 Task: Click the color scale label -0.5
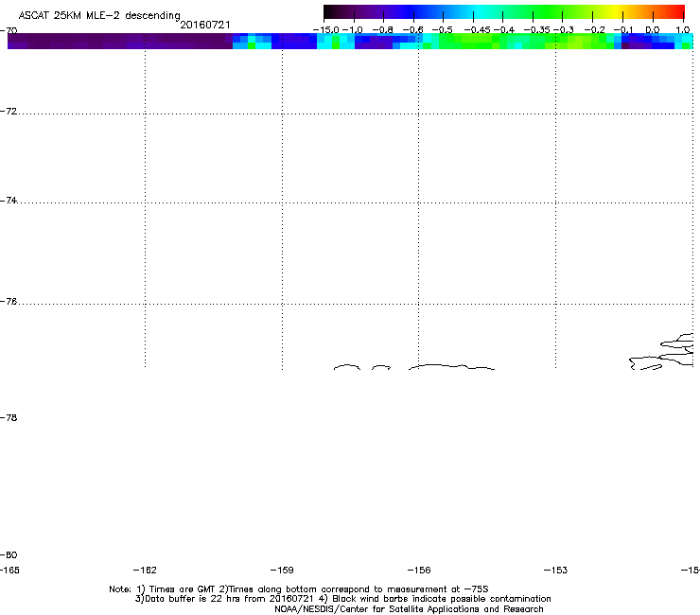point(443,30)
